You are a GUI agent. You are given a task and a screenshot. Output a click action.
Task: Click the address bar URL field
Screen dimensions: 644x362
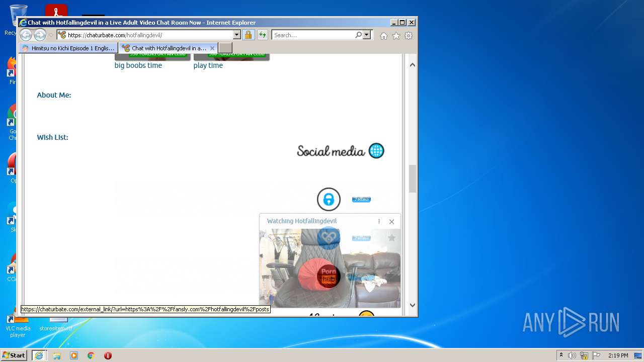pyautogui.click(x=148, y=35)
